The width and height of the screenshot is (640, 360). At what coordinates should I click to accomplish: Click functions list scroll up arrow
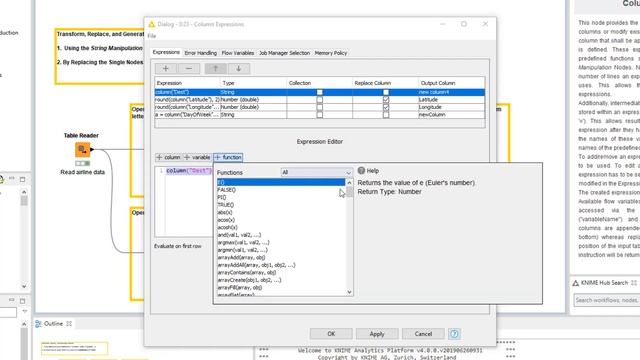pyautogui.click(x=349, y=183)
